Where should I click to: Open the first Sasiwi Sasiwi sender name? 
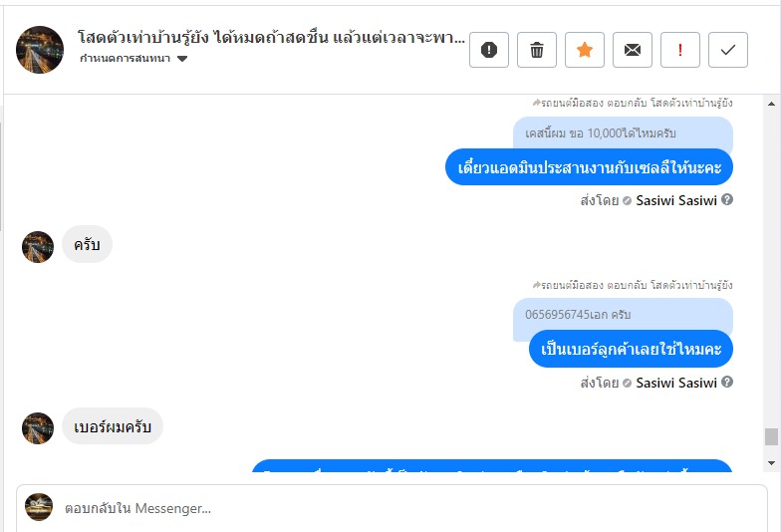pyautogui.click(x=675, y=200)
